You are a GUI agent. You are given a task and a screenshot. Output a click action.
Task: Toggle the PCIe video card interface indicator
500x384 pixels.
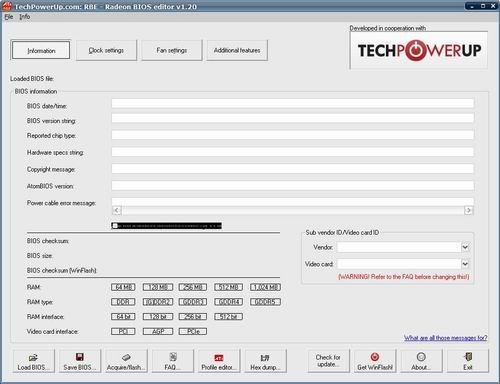point(193,331)
